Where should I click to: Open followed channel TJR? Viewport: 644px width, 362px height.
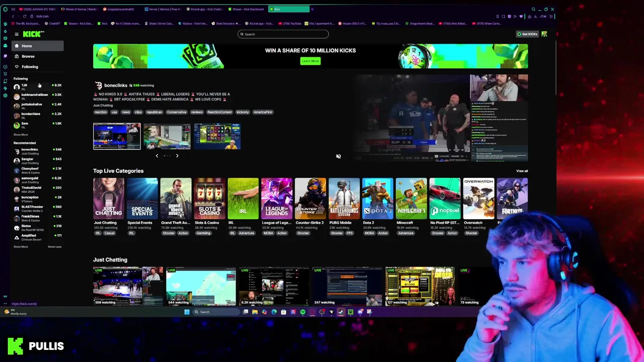38,86
